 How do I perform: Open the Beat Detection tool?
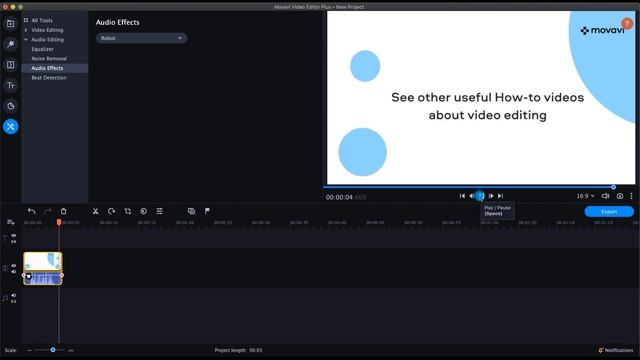pyautogui.click(x=49, y=78)
